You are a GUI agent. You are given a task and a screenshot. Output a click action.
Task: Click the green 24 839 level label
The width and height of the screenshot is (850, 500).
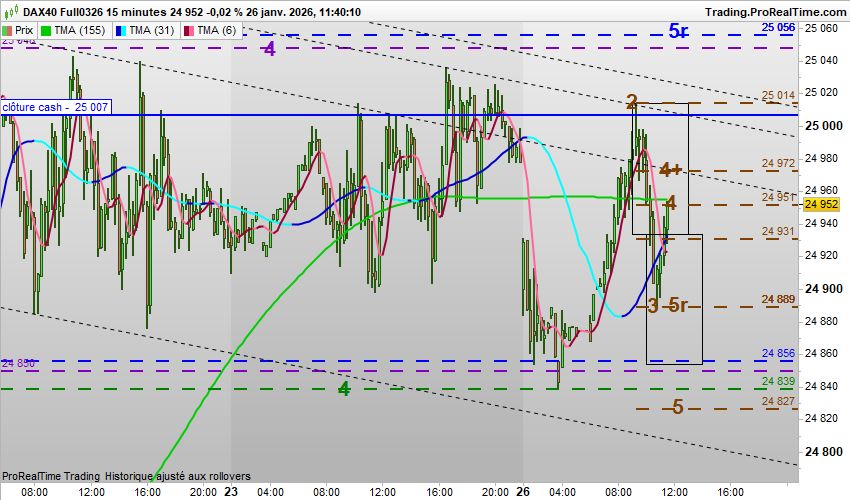(778, 381)
